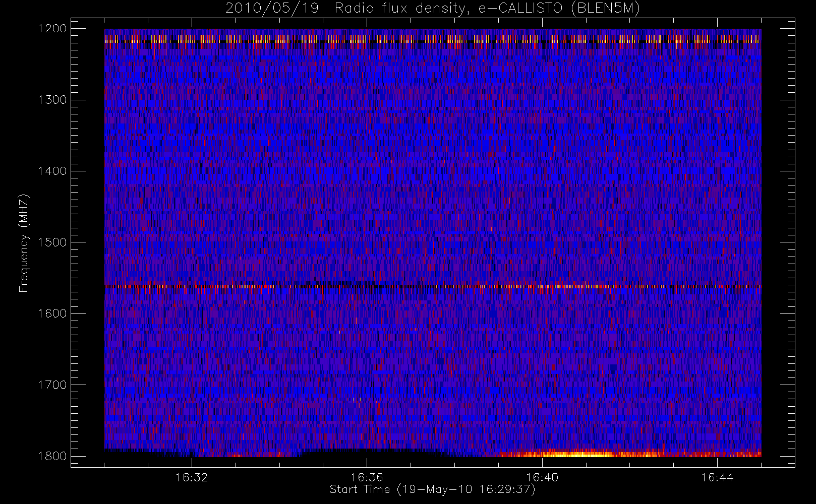Click the 16:36 time tick label
The width and height of the screenshot is (816, 504).
pos(367,477)
